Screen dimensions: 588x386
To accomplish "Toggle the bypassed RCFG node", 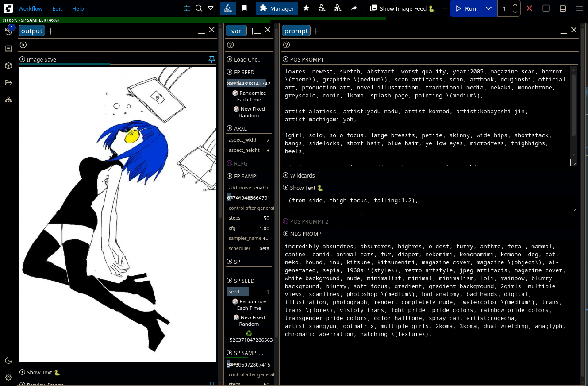I will click(230, 163).
